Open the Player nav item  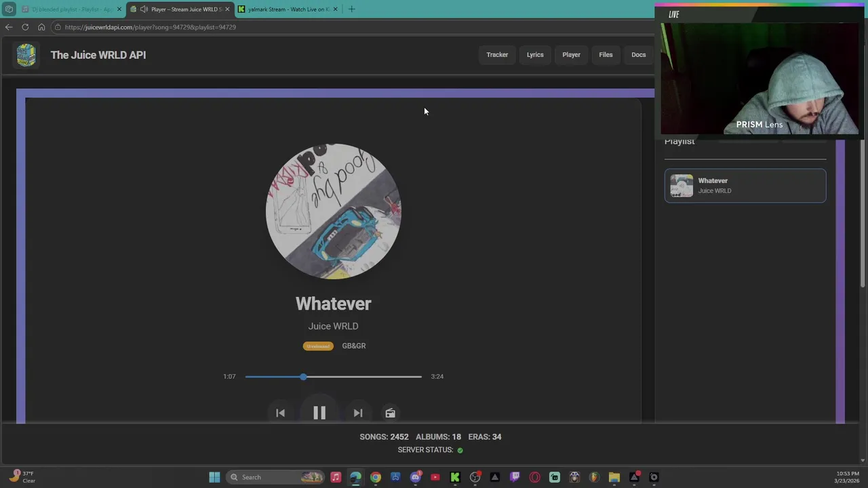coord(571,55)
